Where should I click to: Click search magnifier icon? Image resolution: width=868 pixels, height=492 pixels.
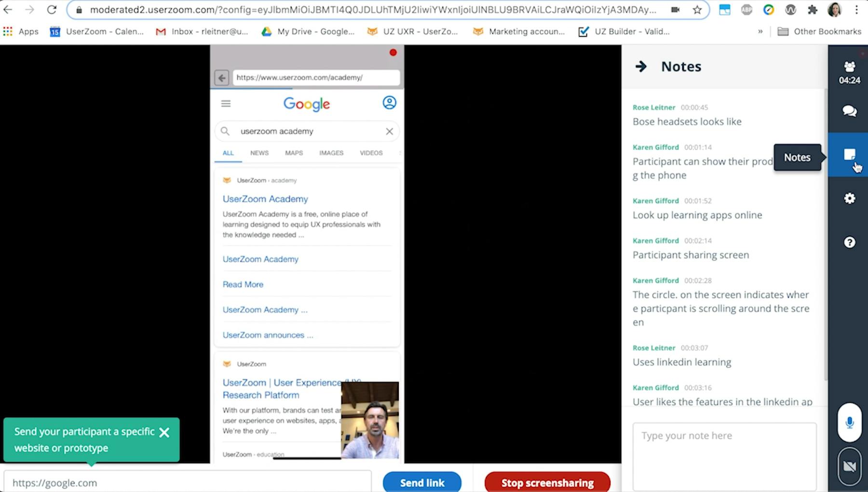click(x=225, y=131)
